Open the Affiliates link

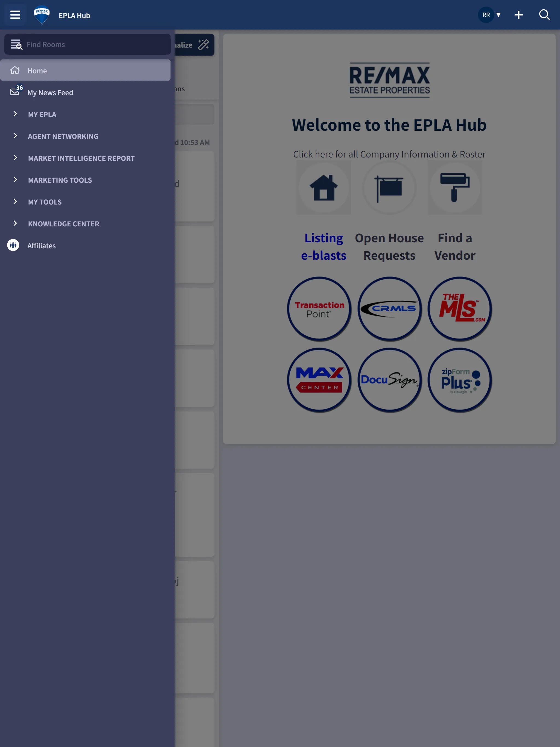point(42,246)
